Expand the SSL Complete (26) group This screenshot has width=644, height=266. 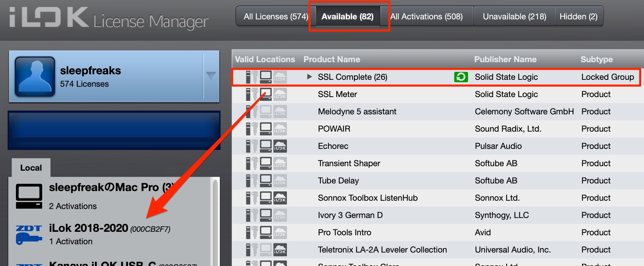[x=309, y=77]
